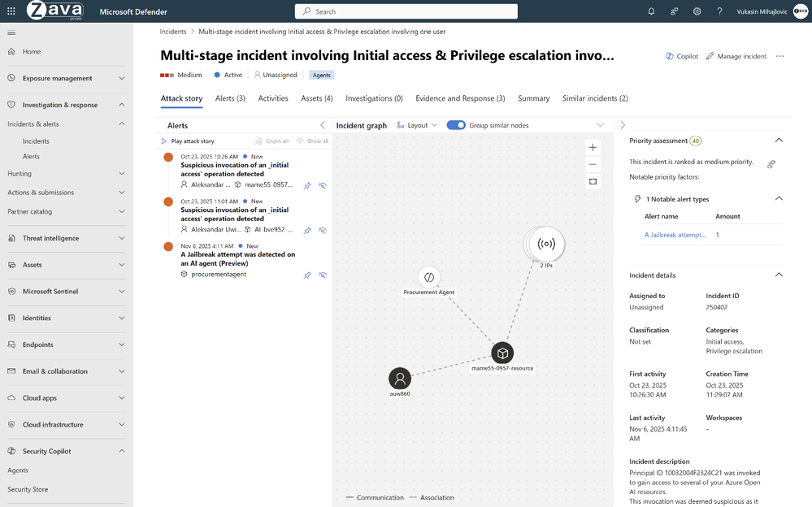
Task: Zoom in on the incident graph
Action: [593, 147]
